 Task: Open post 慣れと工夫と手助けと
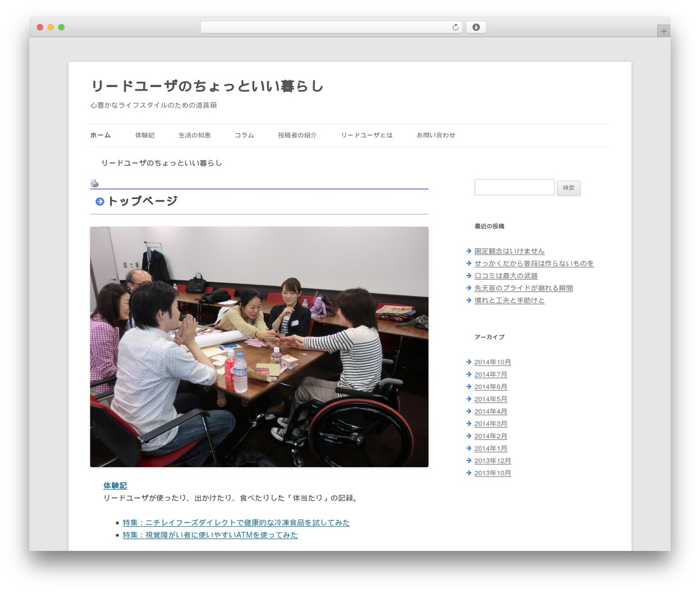pos(509,300)
